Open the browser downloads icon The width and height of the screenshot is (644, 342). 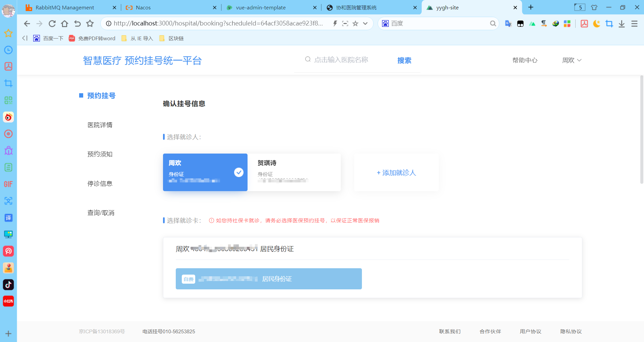622,23
